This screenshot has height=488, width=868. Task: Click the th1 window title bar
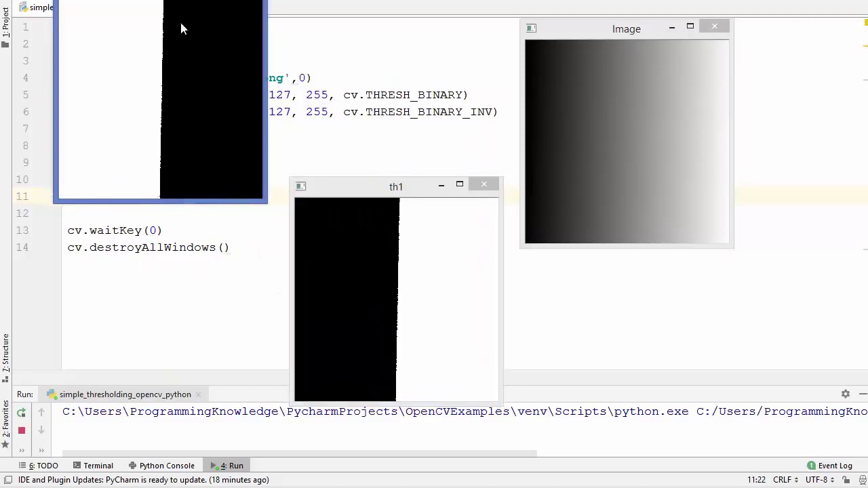(396, 187)
